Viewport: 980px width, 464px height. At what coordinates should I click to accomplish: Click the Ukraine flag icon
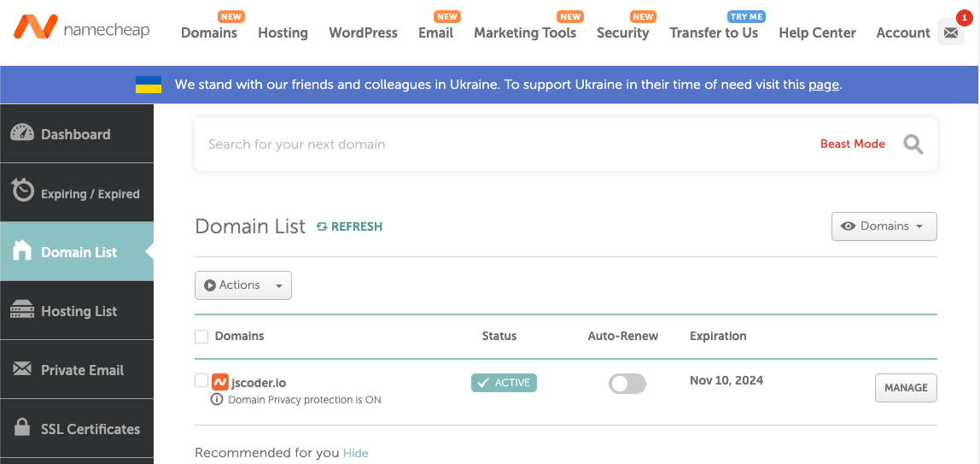tap(149, 85)
